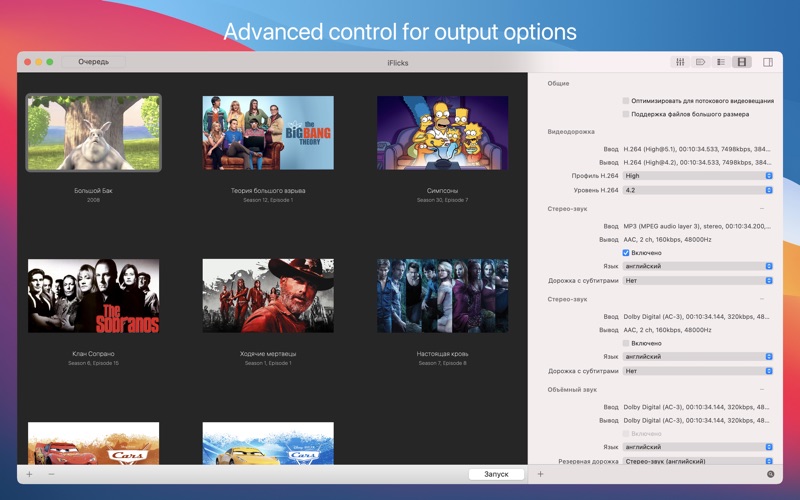Open Язык dropdown of first stereo track
This screenshot has width=800, height=500.
(697, 266)
